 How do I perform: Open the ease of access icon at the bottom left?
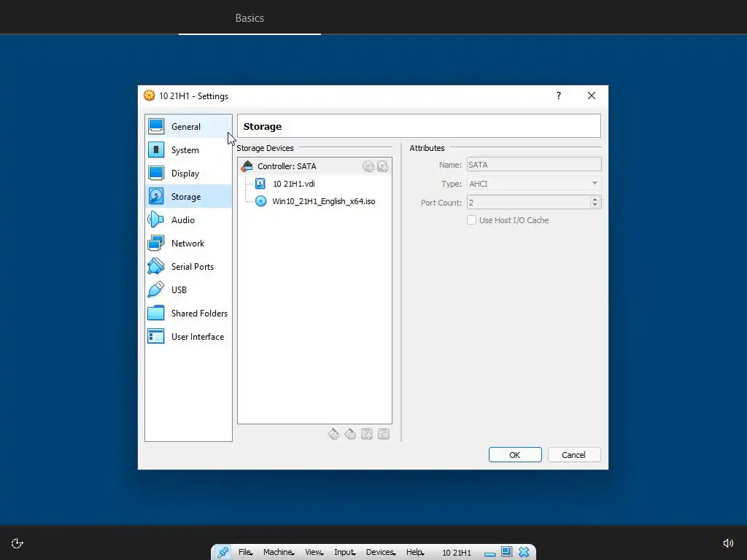tap(18, 543)
